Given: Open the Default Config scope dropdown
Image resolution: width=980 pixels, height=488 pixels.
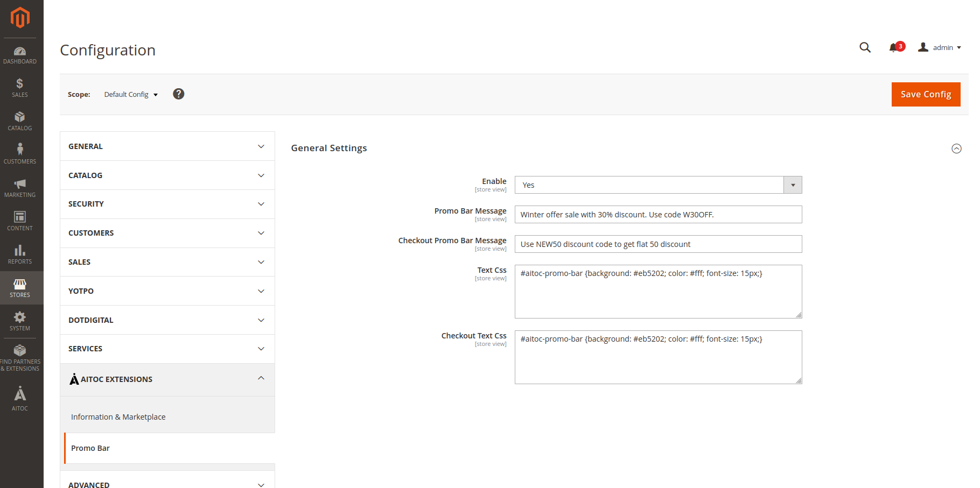Looking at the screenshot, I should tap(131, 94).
